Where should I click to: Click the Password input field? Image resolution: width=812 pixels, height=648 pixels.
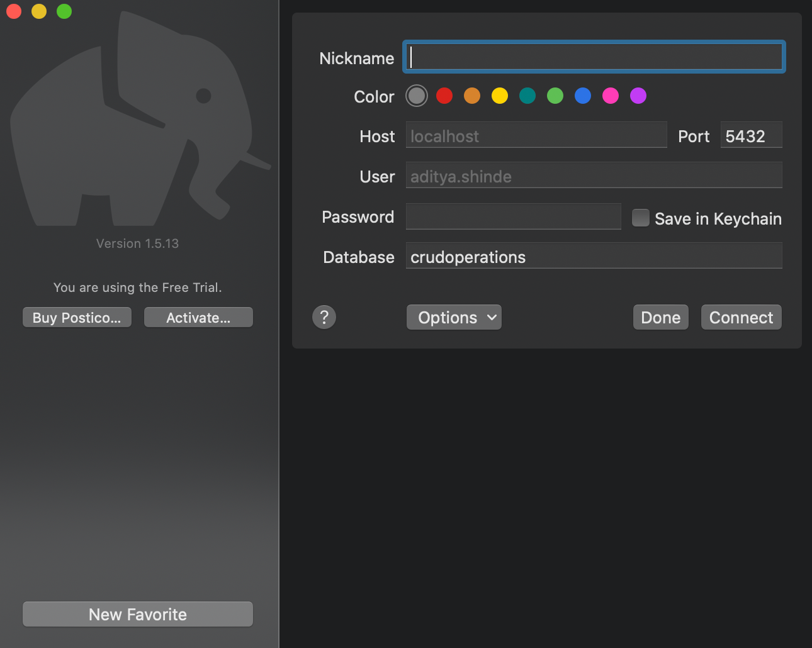tap(514, 216)
